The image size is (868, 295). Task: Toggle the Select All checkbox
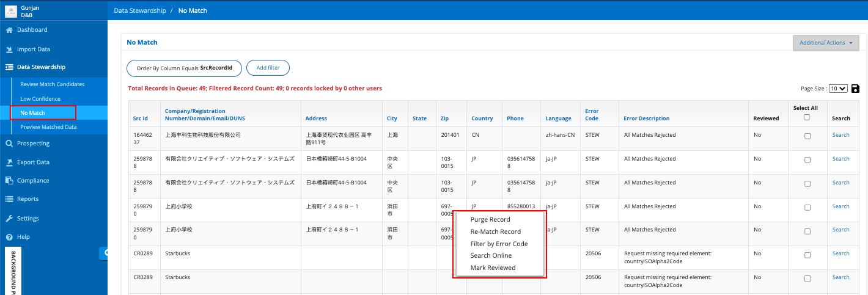pos(807,117)
